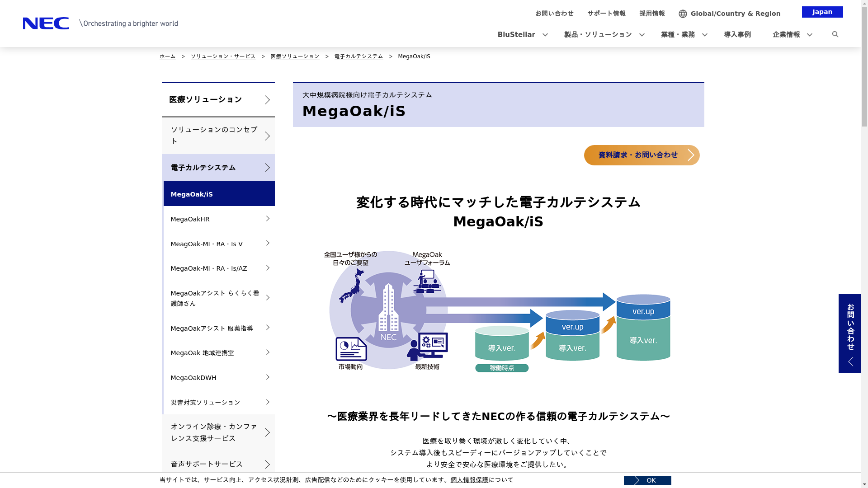Viewport: 868px width, 488px height.
Task: Open the MegaOakDWH sidebar item
Action: (x=219, y=377)
